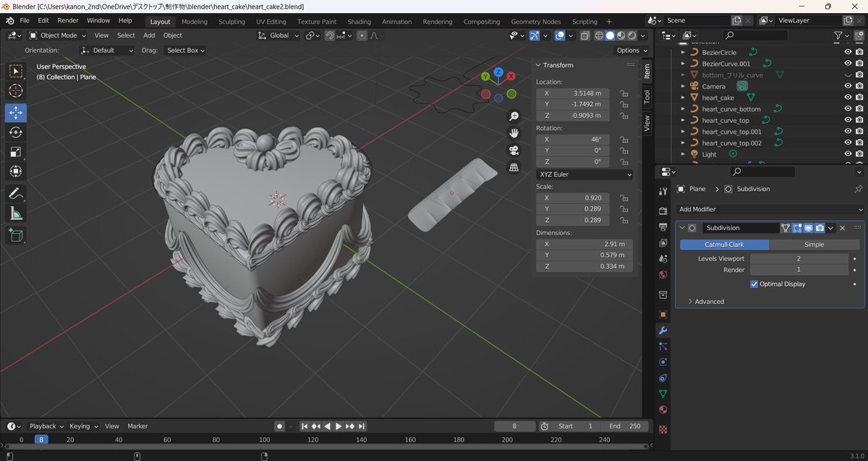
Task: Click the zoom magnifier viewport icon
Action: [x=514, y=116]
